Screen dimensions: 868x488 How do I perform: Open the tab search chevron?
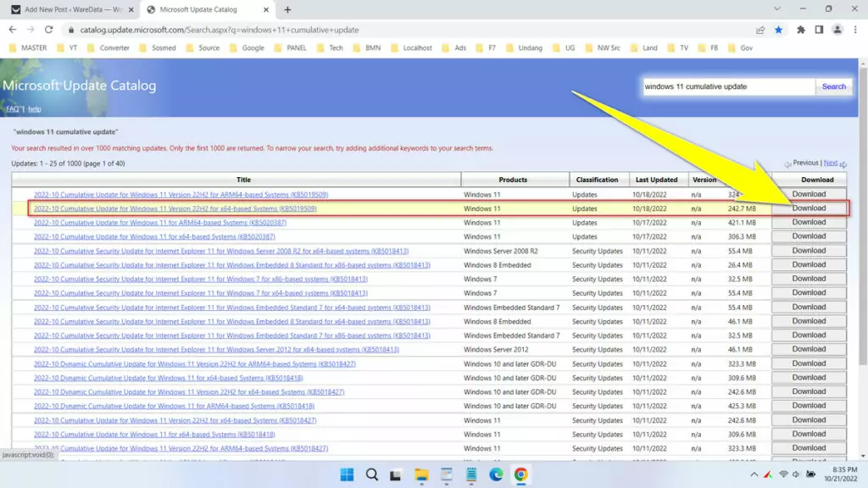click(x=776, y=8)
